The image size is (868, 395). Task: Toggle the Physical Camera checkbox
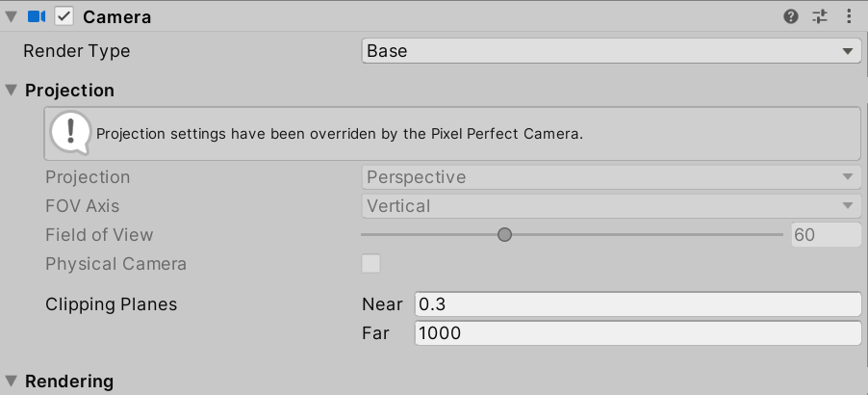point(370,264)
